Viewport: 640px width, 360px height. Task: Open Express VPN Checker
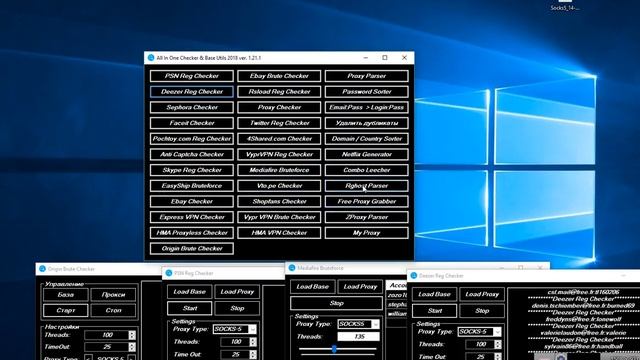pyautogui.click(x=192, y=217)
